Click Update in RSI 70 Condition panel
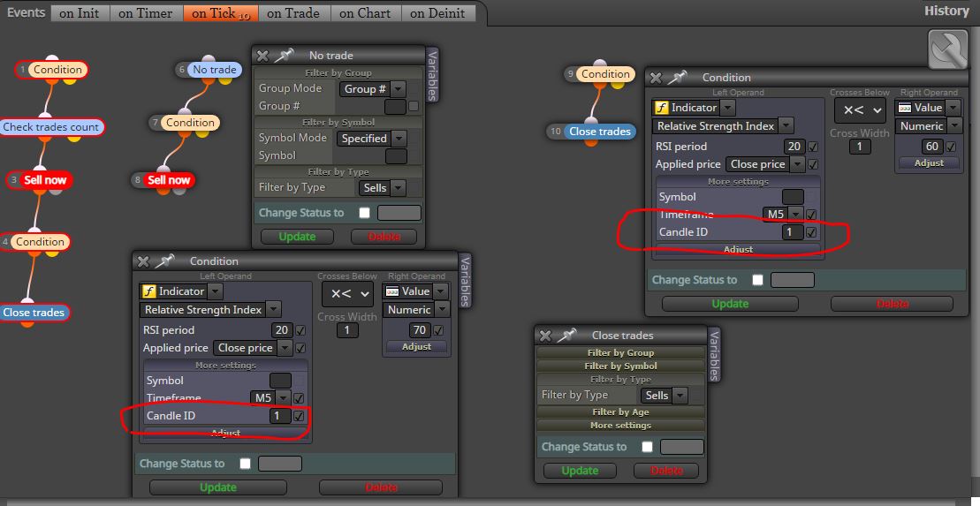The width and height of the screenshot is (980, 506). coord(218,487)
